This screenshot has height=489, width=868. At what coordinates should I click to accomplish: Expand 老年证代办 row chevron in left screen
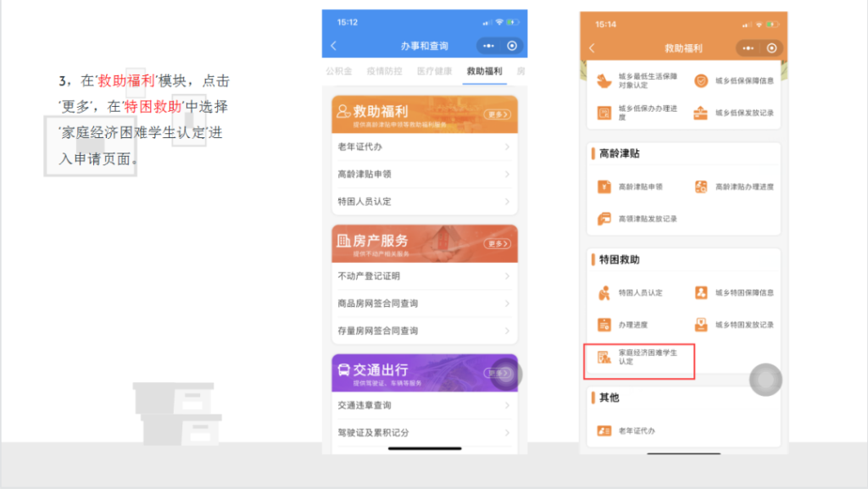coord(507,147)
